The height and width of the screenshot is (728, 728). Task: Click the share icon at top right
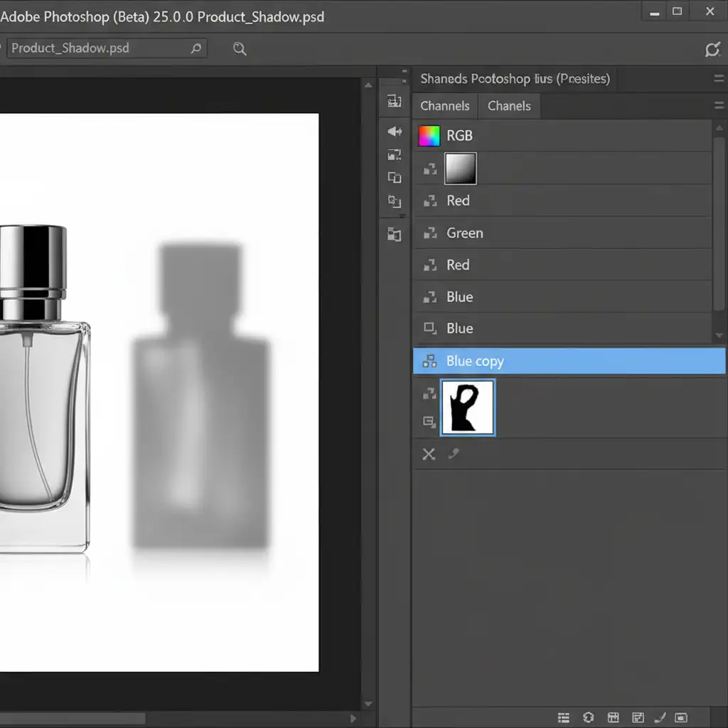click(x=712, y=49)
